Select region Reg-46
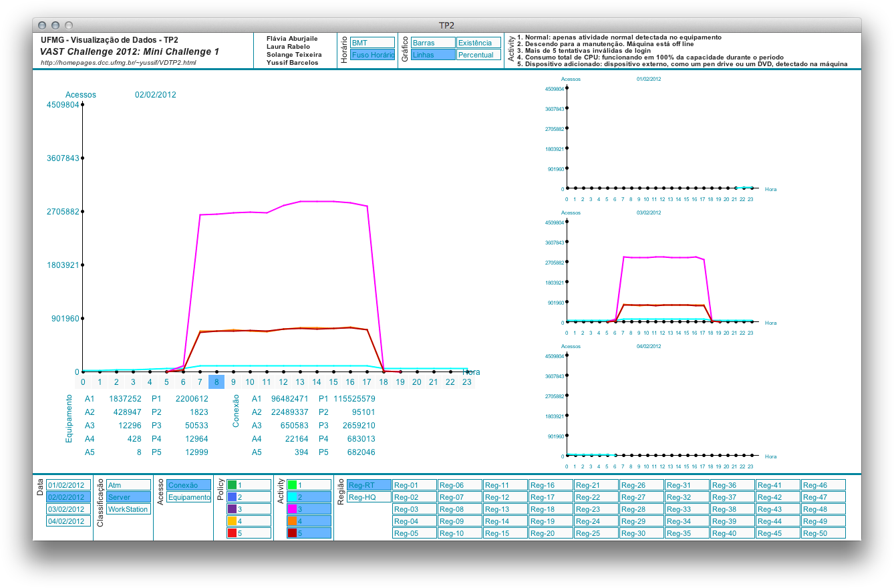 [x=823, y=485]
